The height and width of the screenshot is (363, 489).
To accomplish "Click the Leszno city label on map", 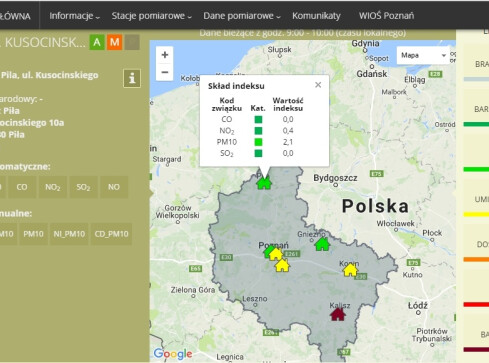I will tap(255, 299).
